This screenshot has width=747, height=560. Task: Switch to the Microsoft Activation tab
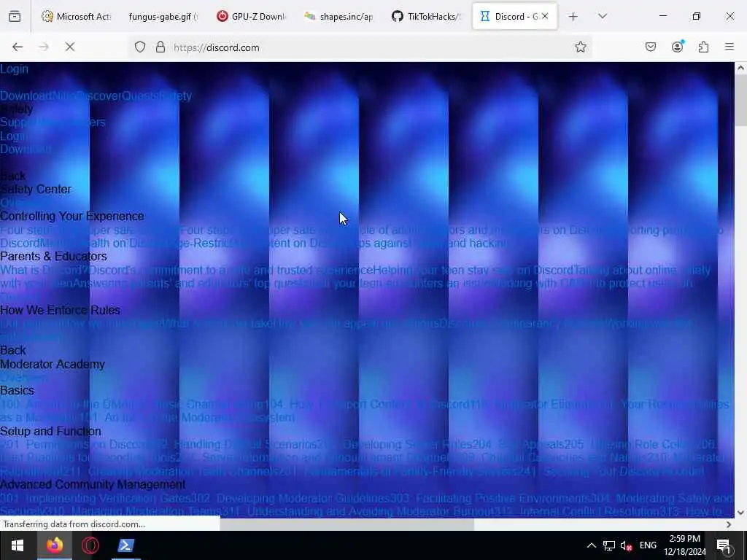click(75, 16)
